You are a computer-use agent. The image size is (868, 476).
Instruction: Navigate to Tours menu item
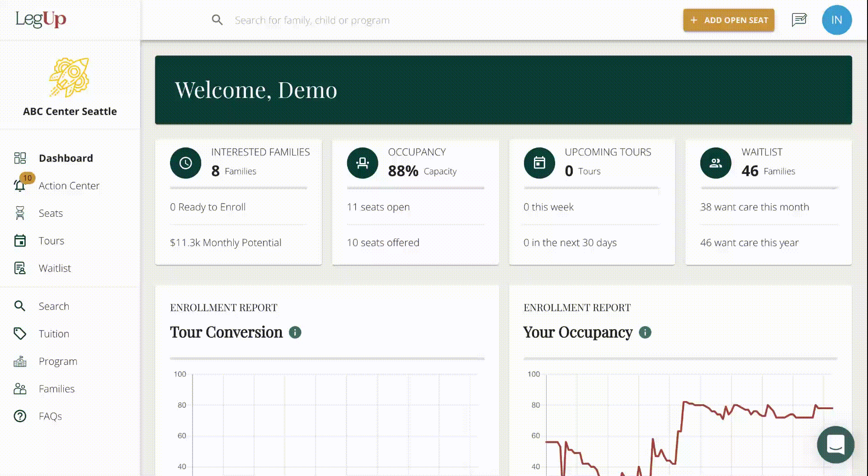pyautogui.click(x=52, y=241)
